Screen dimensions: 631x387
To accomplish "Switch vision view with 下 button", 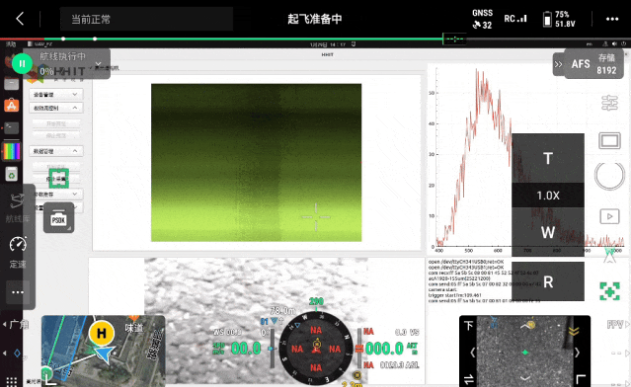I will 468,325.
